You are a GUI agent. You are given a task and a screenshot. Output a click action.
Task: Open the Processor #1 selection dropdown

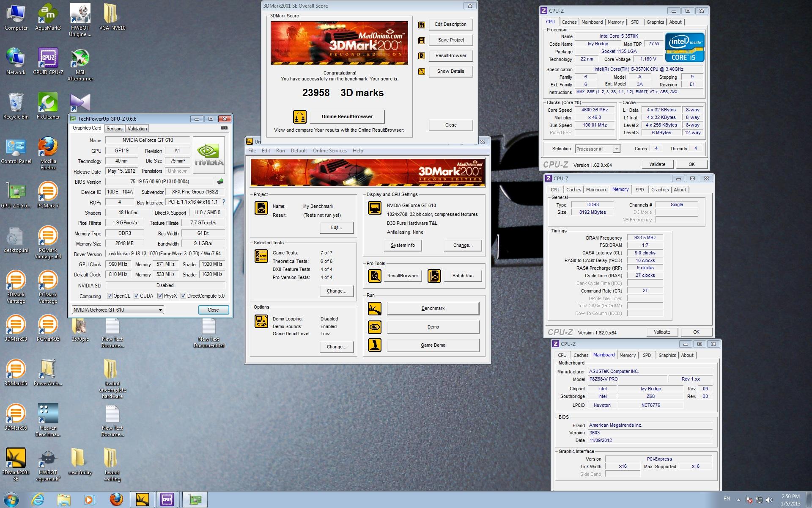[598, 149]
